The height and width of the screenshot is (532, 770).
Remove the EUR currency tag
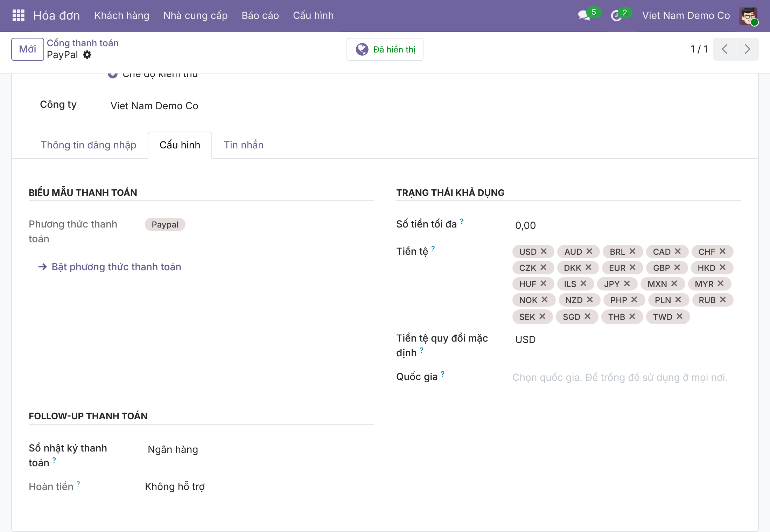pos(632,267)
